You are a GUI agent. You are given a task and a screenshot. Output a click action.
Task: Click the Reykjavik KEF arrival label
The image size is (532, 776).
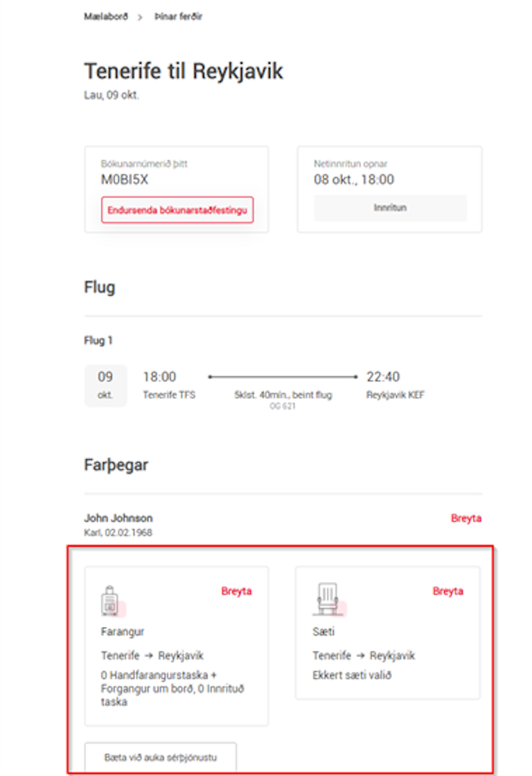coord(395,395)
